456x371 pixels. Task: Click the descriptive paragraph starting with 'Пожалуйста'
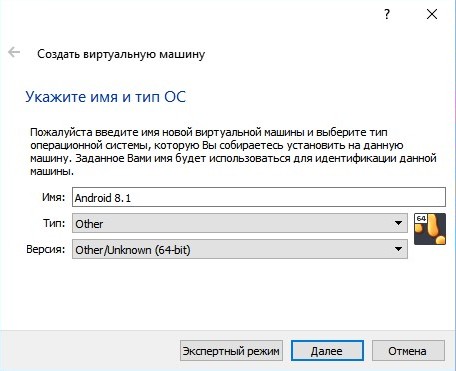[x=233, y=152]
